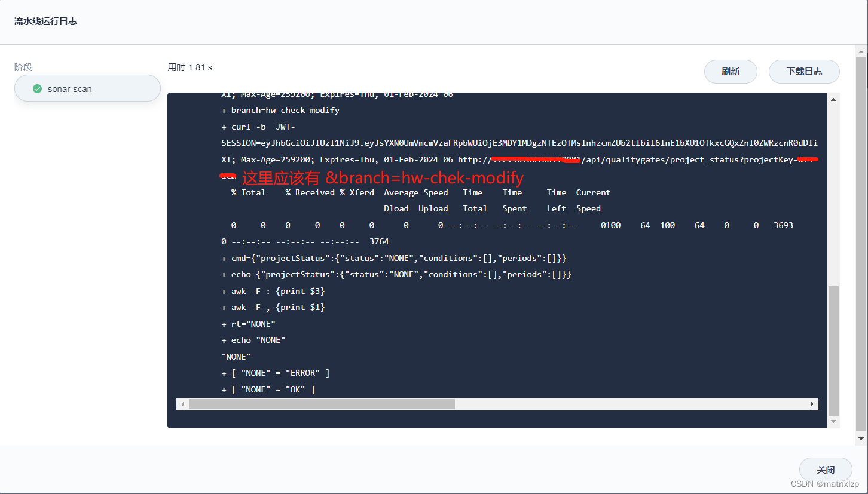
Task: Close the dialog with 关闭
Action: (x=826, y=470)
